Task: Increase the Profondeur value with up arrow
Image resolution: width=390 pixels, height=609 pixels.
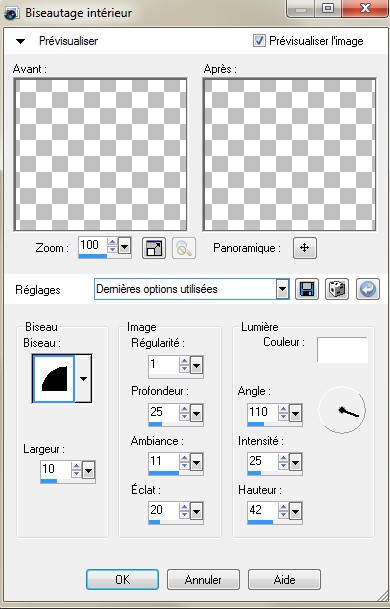Action: [184, 409]
